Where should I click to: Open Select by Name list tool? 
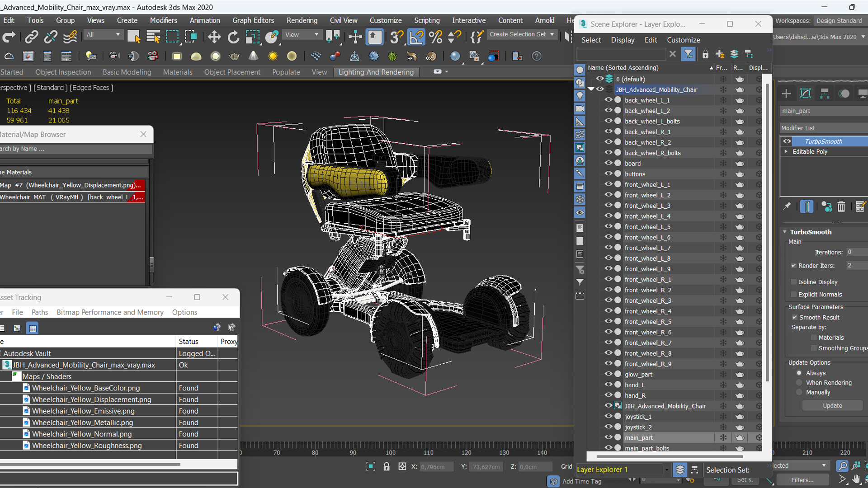153,37
